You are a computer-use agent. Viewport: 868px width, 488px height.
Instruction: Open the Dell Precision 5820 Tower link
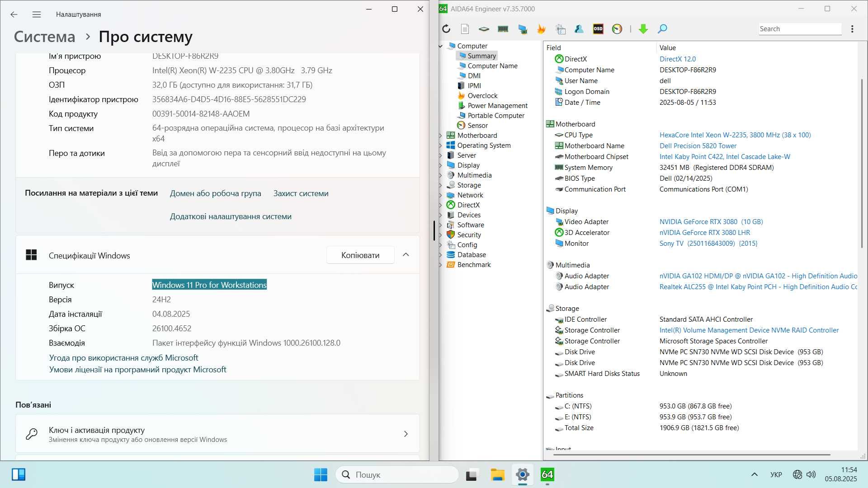click(698, 146)
